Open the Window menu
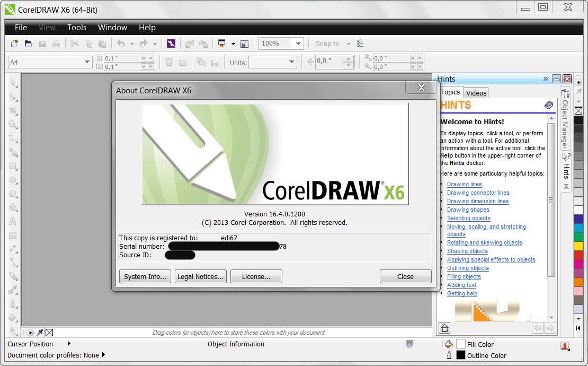Screen dimensions: 588x366 112,28
